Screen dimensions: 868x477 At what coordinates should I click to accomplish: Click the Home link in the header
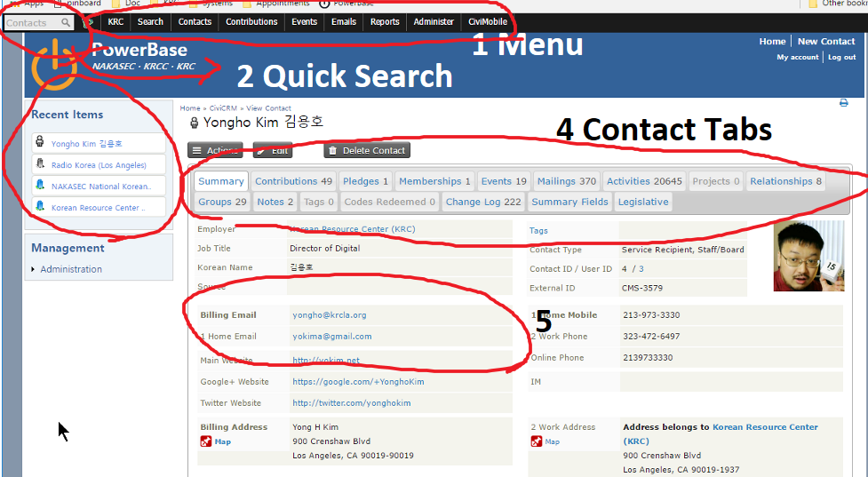click(x=772, y=42)
